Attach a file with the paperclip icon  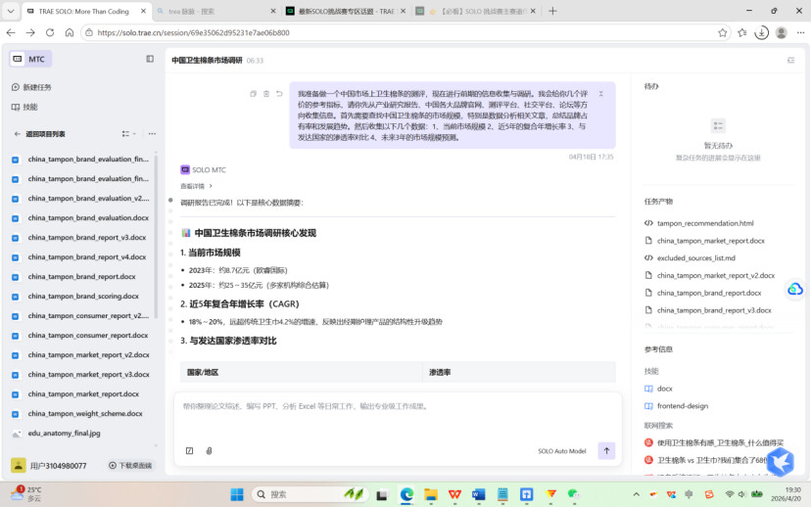pyautogui.click(x=209, y=451)
